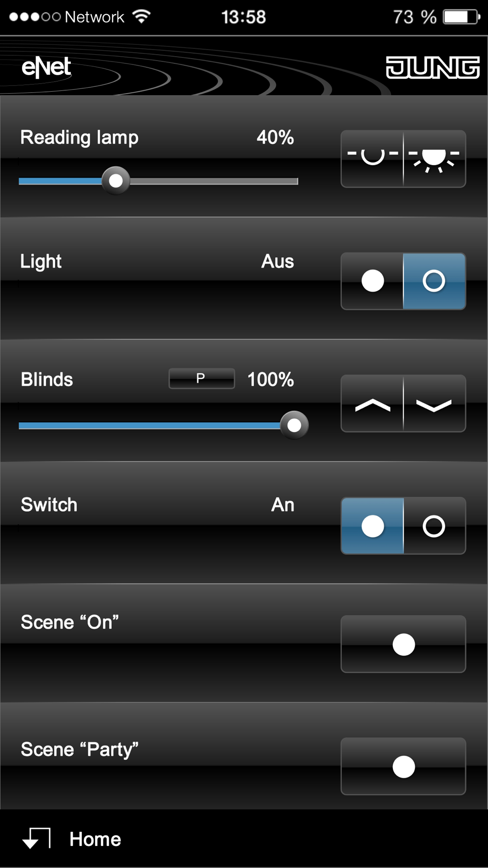The image size is (488, 868).
Task: Turn the Light on
Action: click(x=372, y=281)
